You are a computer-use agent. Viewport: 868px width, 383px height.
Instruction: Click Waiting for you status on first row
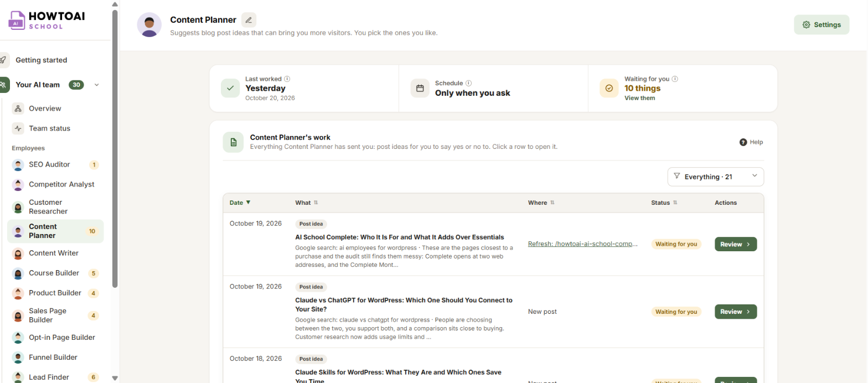coord(676,244)
